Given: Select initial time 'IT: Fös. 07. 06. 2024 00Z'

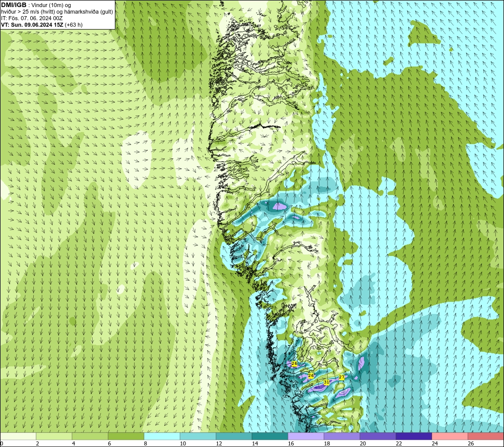Looking at the screenshot, I should click(32, 18).
